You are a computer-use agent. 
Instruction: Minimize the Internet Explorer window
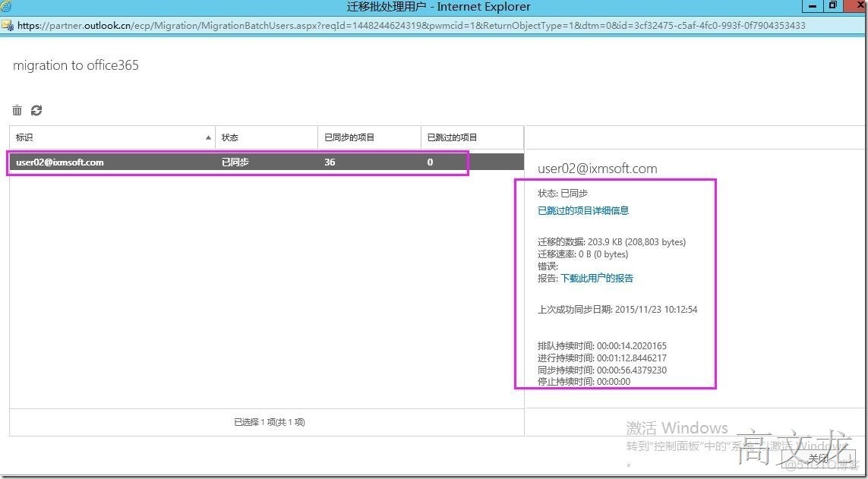click(812, 6)
